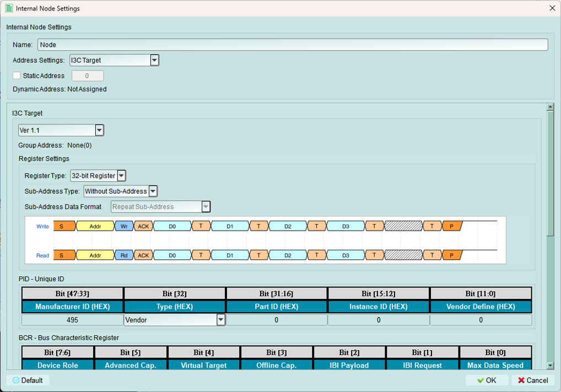Screen dimensions: 561x392
Task: Click the Name input field
Action: 293,45
